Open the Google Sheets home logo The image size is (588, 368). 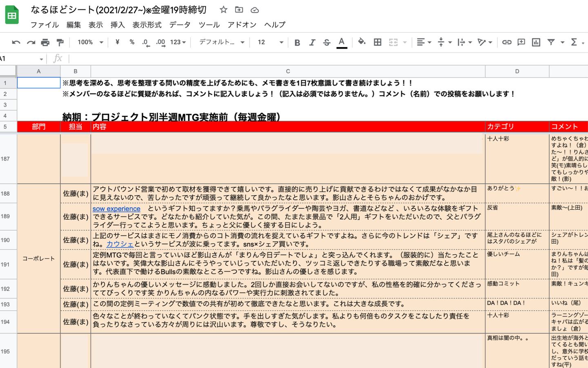(12, 15)
